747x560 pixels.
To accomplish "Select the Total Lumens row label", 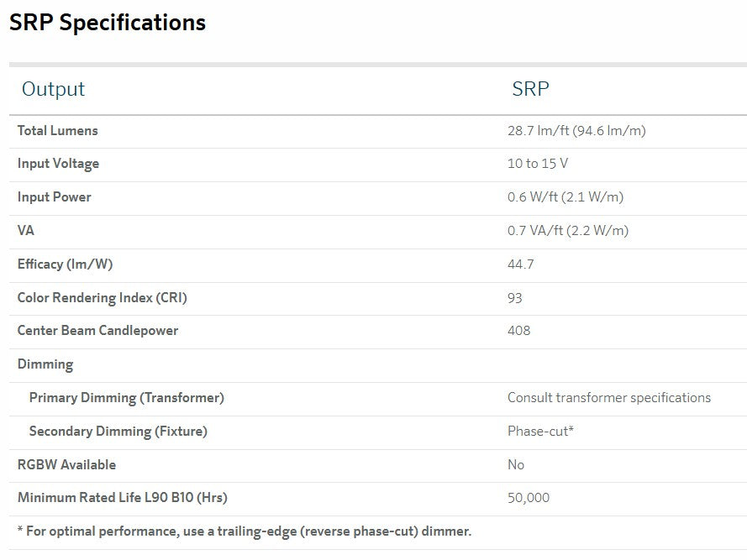I will pos(57,130).
